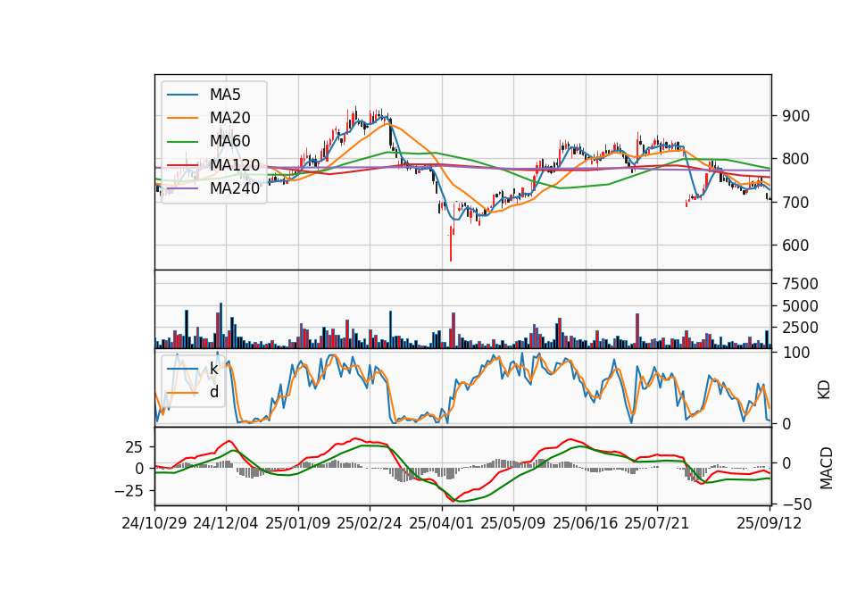857x616 pixels.
Task: Click the MA240 legend label
Action: coord(235,188)
